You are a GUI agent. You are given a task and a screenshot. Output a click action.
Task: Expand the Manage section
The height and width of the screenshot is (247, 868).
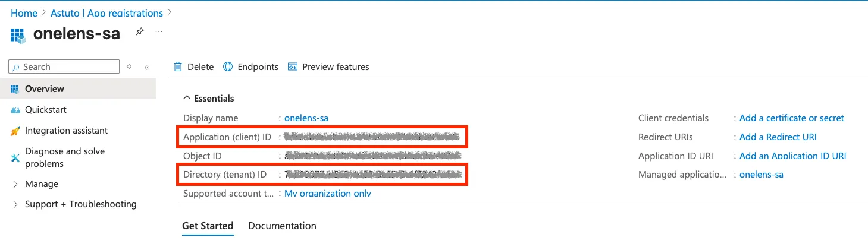[15, 184]
